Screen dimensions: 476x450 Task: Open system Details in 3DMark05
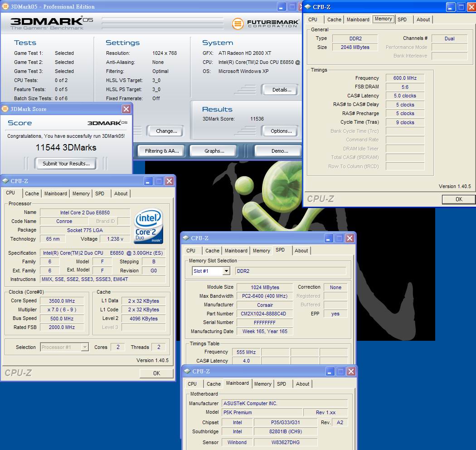point(282,90)
